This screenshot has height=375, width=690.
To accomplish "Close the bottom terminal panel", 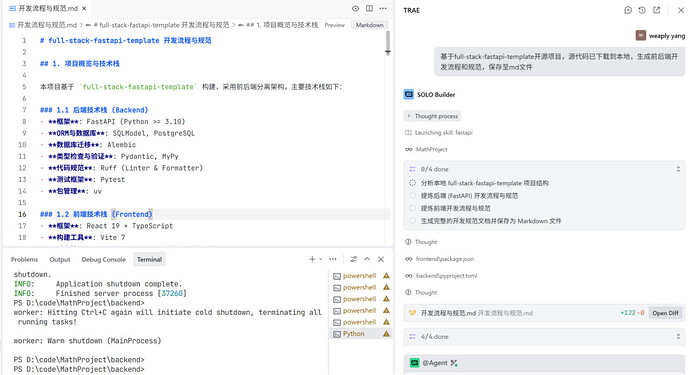I will click(x=381, y=259).
